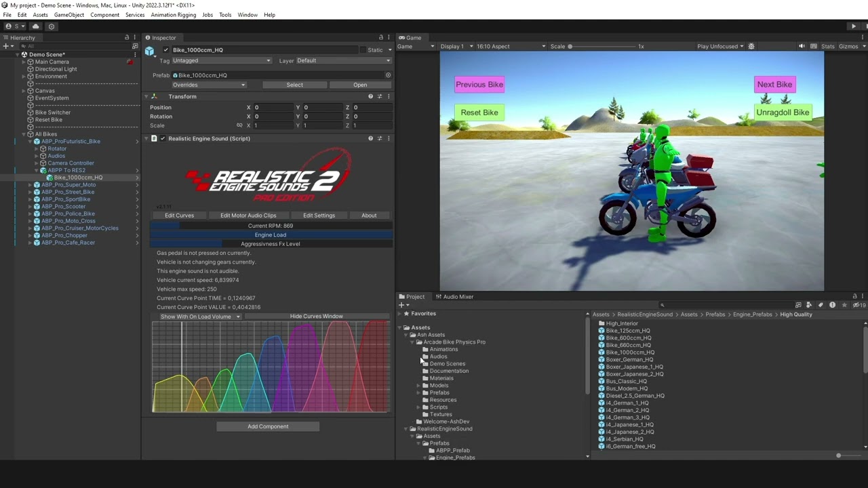Open the Tag dropdown set to Untagged
The width and height of the screenshot is (868, 488).
pos(222,60)
